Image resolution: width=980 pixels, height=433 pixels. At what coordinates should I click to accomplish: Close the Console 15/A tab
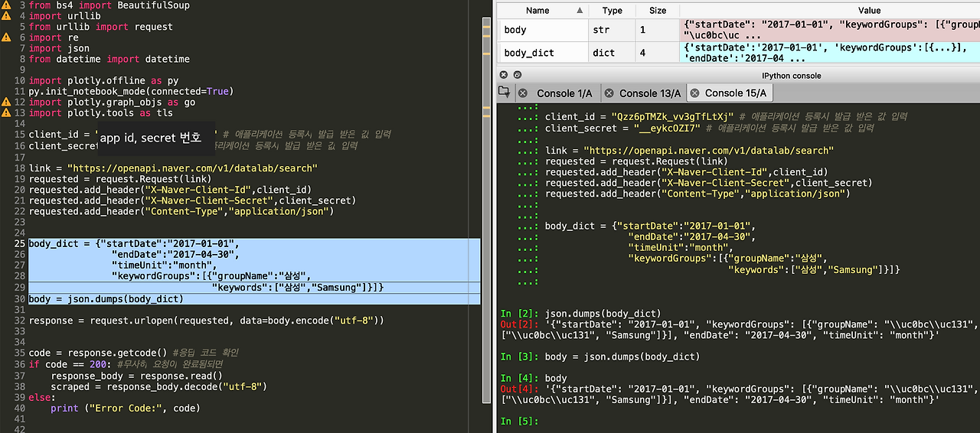(x=694, y=93)
